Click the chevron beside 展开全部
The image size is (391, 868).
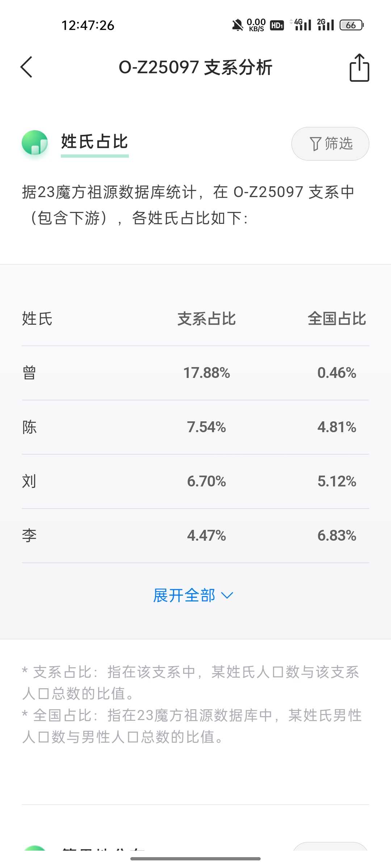point(227,596)
